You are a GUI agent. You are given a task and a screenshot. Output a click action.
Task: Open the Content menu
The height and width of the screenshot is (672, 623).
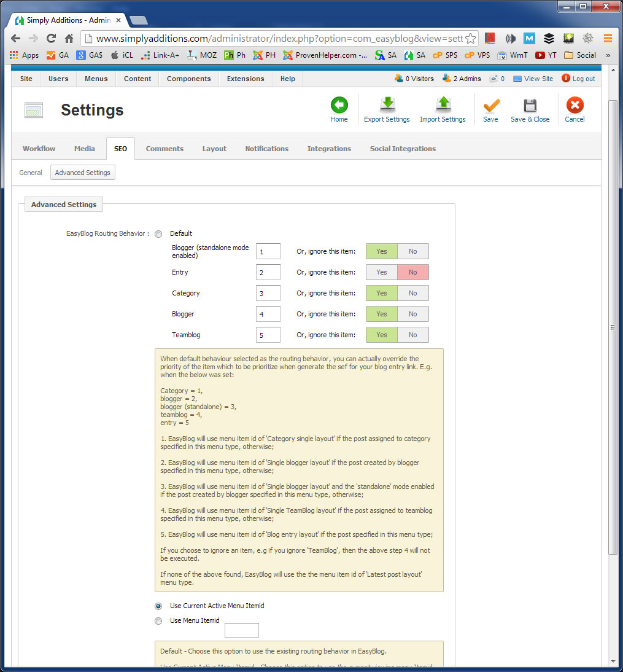click(137, 79)
